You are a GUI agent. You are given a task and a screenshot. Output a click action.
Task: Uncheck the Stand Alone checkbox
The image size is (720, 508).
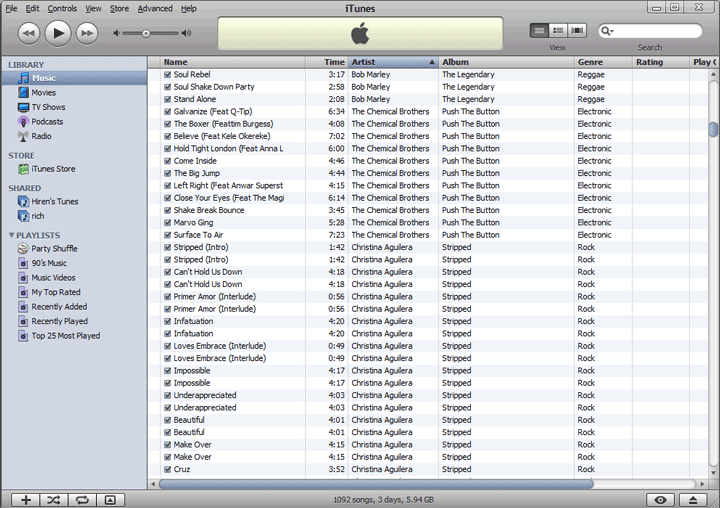coord(168,99)
